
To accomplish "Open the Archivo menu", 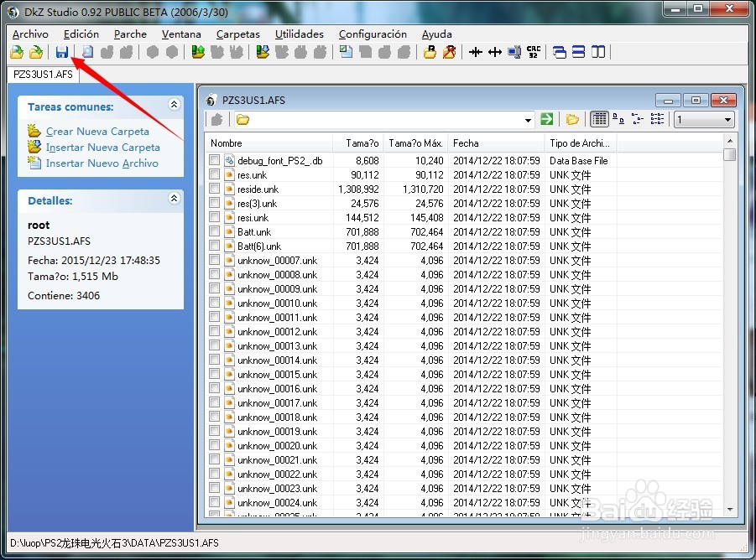I will [30, 34].
